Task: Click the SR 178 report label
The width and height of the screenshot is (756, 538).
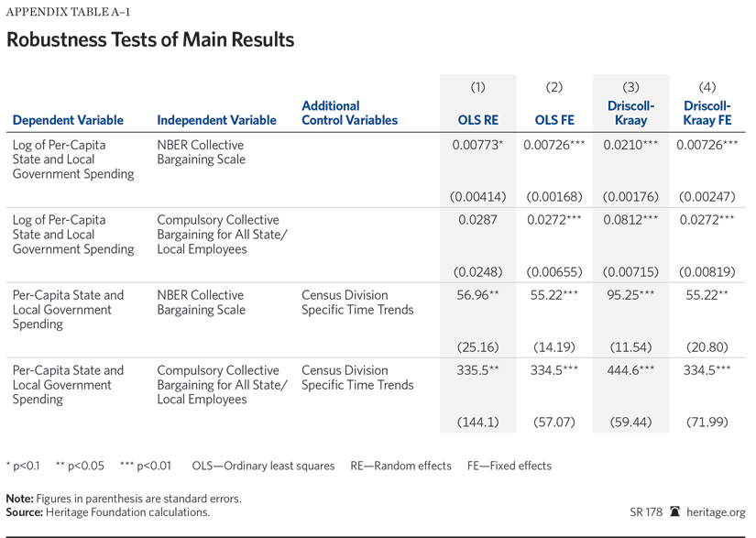Action: [646, 512]
